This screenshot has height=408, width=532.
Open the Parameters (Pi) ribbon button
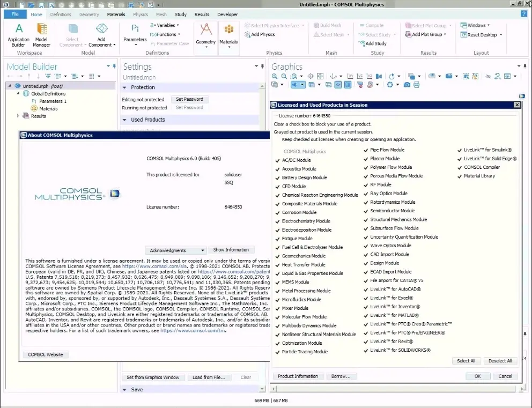pos(135,35)
